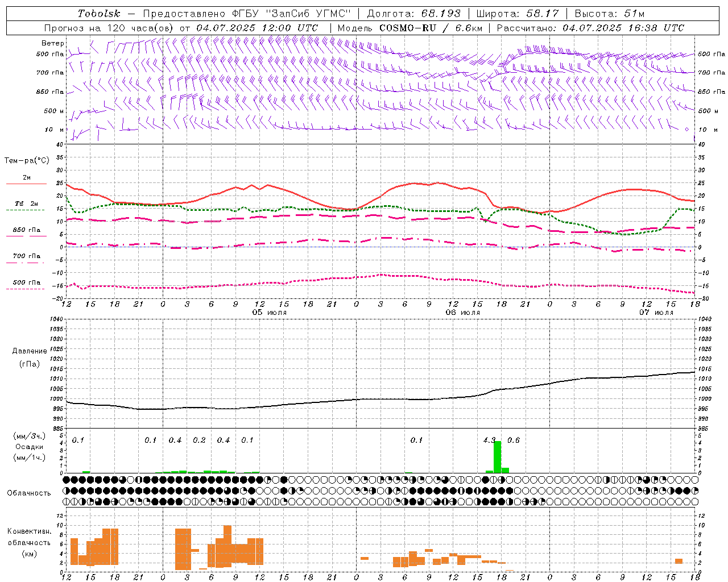Click the '4.3' precipitation value
This screenshot has width=728, height=582.
489,440
